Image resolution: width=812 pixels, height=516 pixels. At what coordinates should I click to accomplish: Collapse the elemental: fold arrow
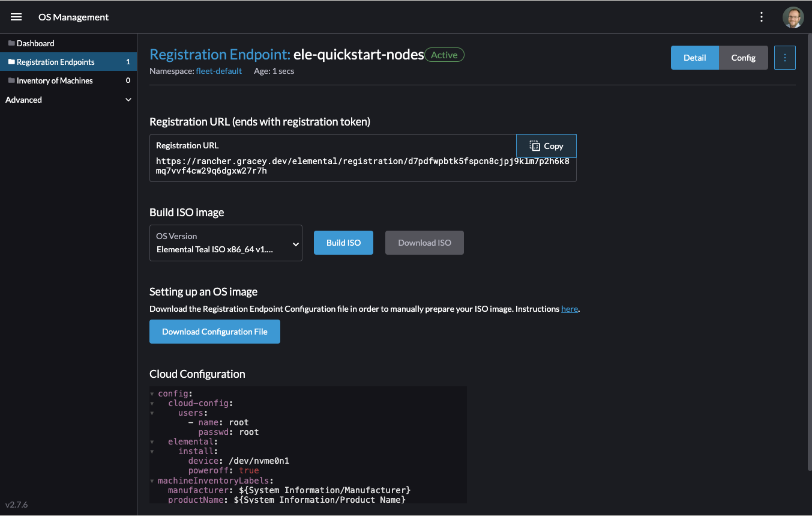152,442
